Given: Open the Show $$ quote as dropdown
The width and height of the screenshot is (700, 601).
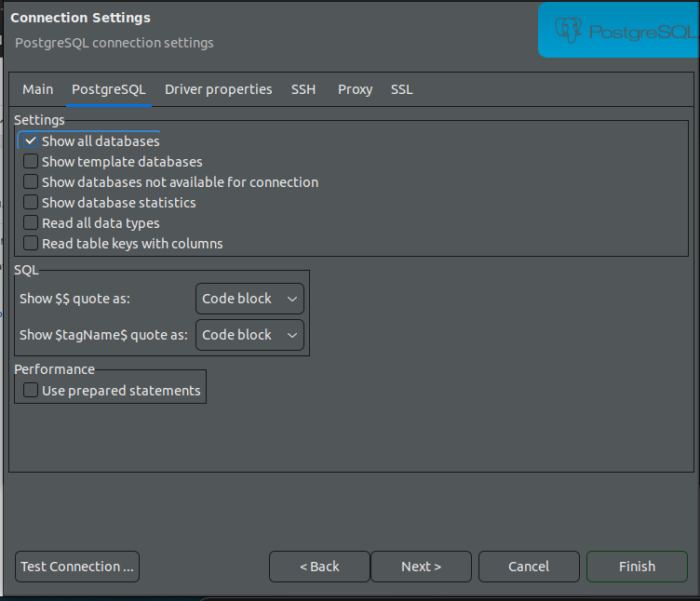Looking at the screenshot, I should coord(249,299).
